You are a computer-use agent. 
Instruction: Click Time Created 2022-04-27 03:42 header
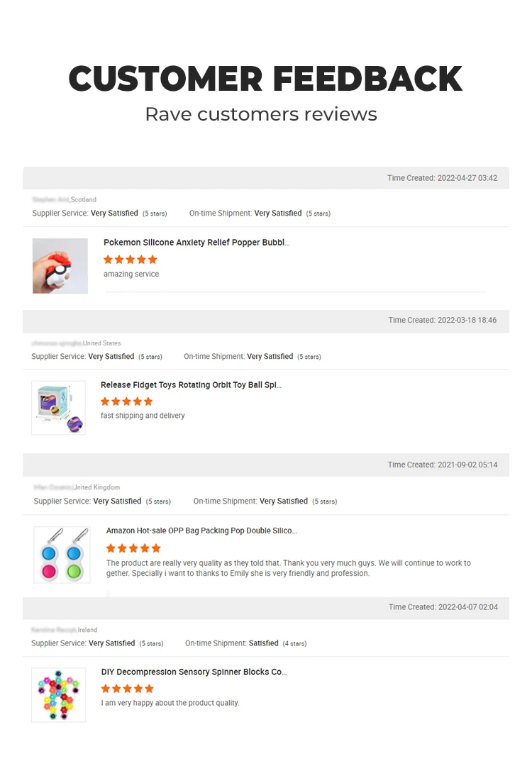[x=442, y=178]
